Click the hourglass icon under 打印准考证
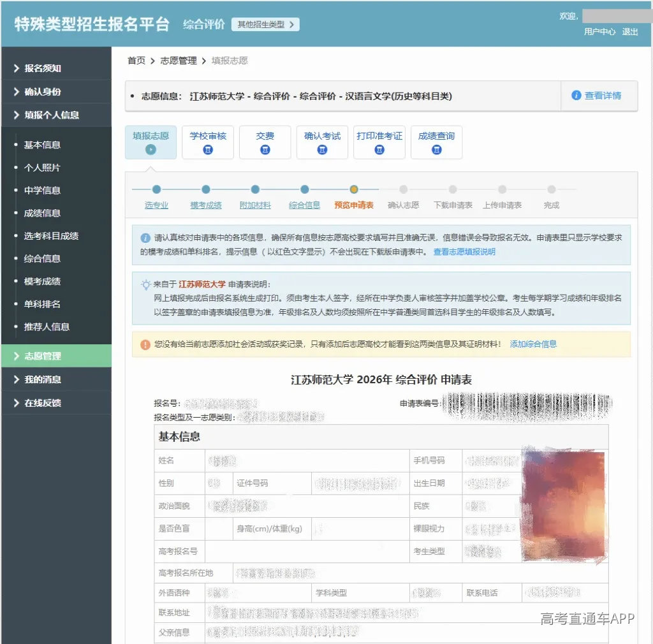 379,149
